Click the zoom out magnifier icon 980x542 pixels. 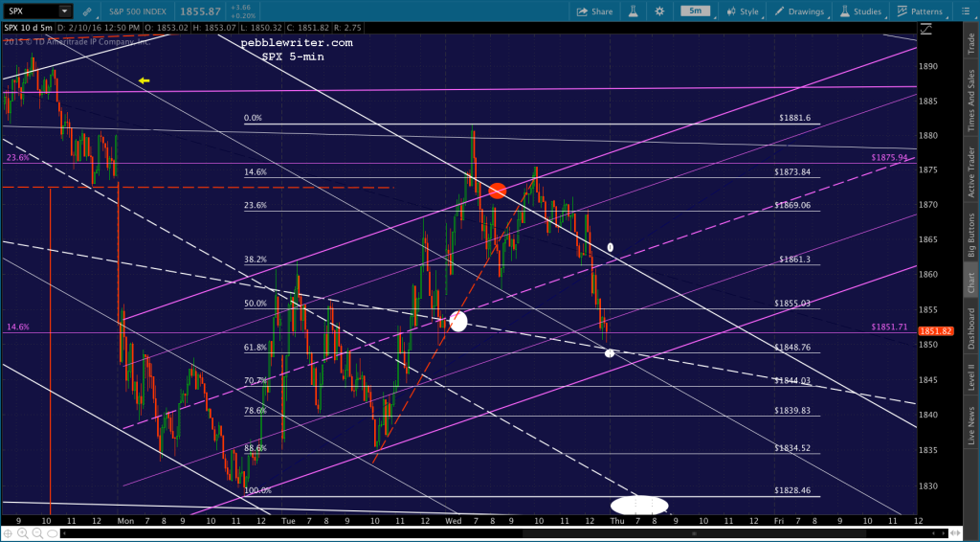(36, 534)
